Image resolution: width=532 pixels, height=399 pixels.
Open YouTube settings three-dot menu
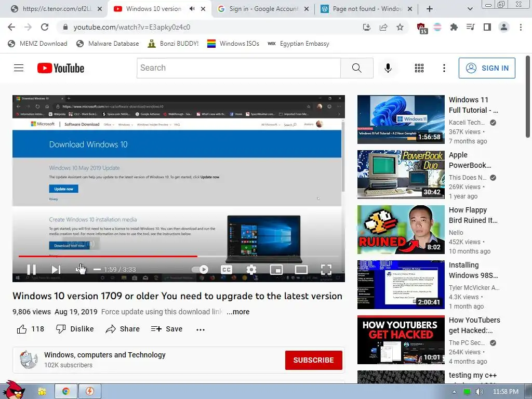click(x=444, y=68)
